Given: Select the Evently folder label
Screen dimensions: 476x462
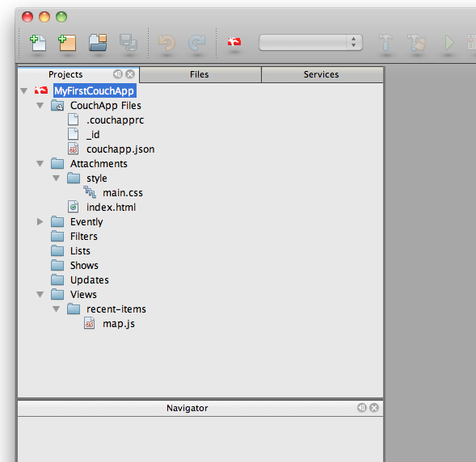Looking at the screenshot, I should pos(86,222).
